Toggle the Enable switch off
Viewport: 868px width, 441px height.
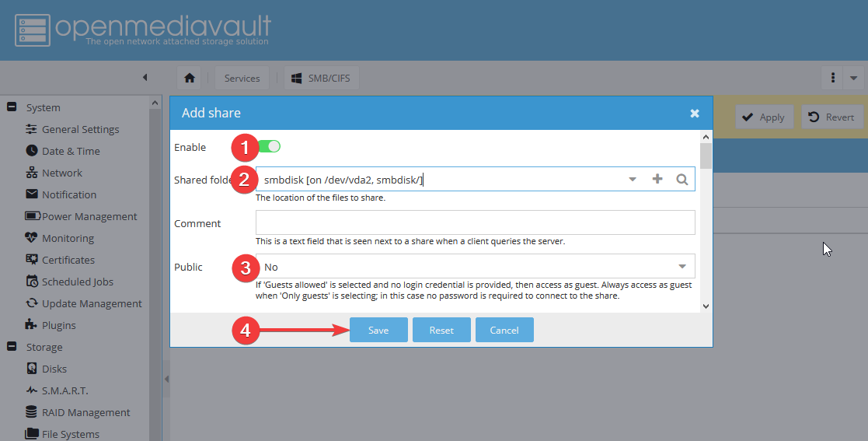269,146
